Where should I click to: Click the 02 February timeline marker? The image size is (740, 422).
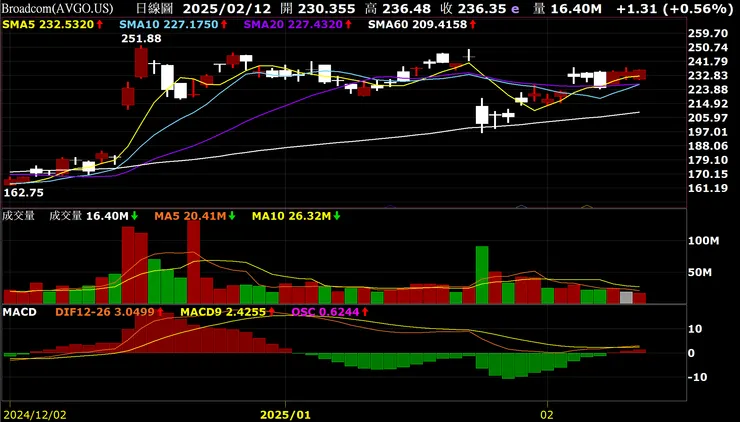point(547,415)
